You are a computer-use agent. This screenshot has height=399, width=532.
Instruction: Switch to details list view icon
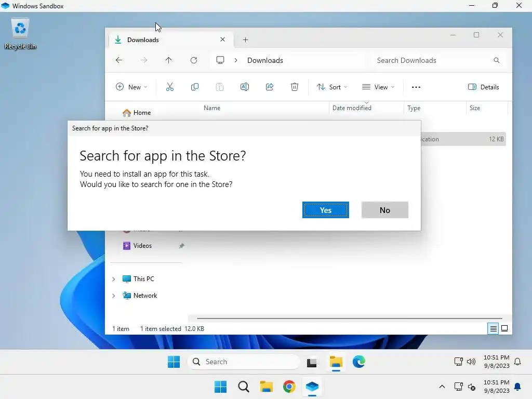pyautogui.click(x=494, y=328)
